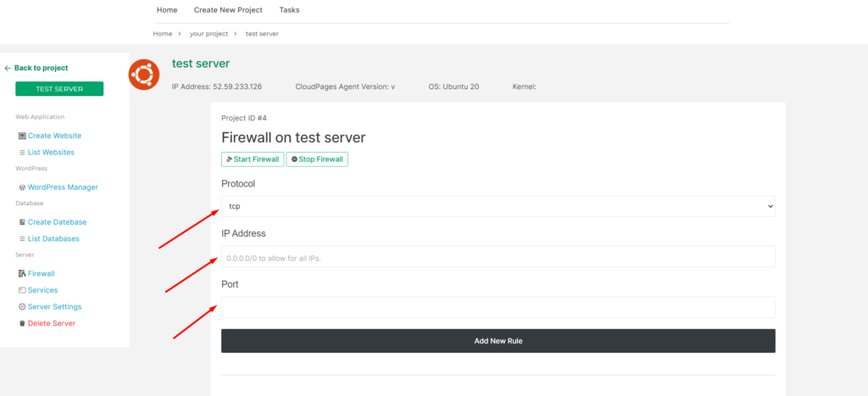Open the Home menu item
868x396 pixels.
[x=167, y=10]
